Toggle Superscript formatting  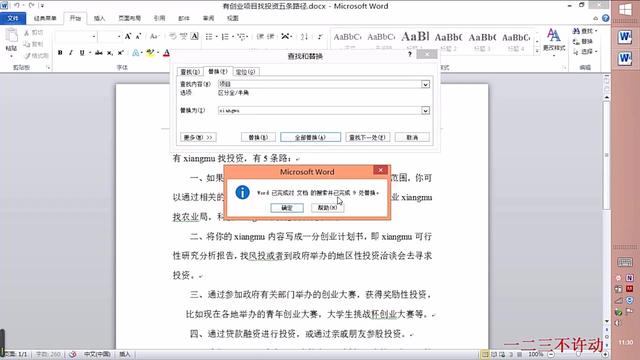coord(120,53)
